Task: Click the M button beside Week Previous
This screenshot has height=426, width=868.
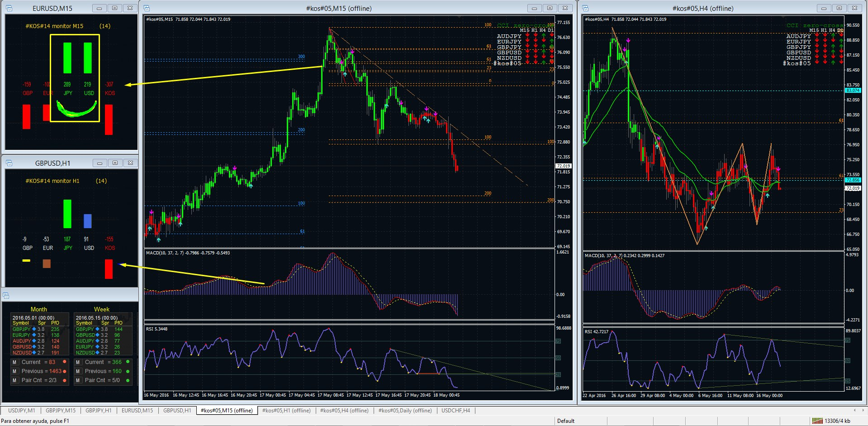Action: tap(78, 371)
